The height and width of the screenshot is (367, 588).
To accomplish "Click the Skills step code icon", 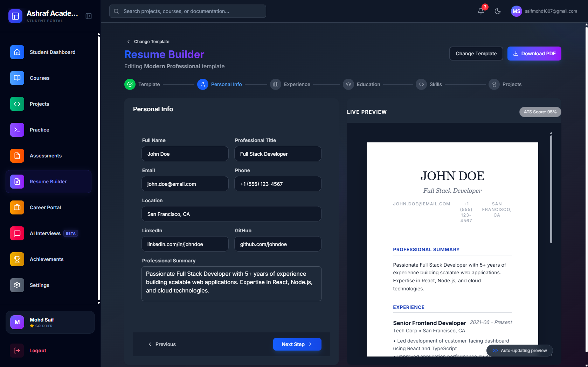I will [x=421, y=84].
